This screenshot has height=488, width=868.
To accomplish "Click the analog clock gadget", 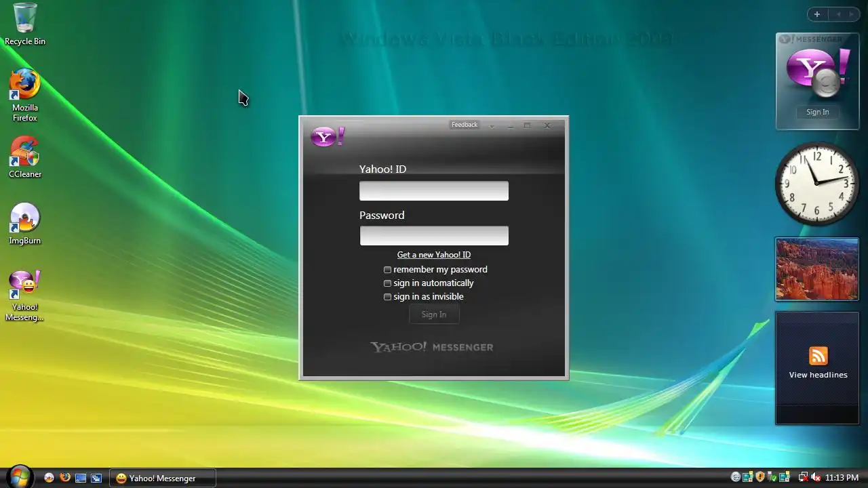I will [x=817, y=184].
